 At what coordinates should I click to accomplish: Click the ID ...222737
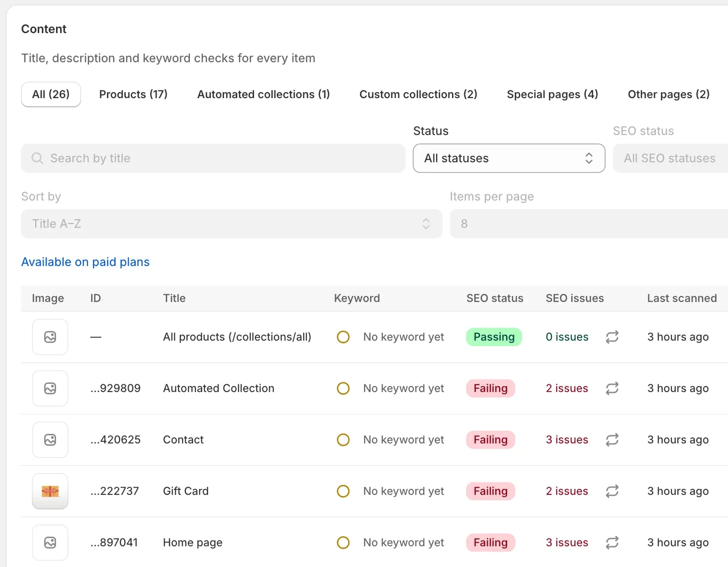[115, 491]
